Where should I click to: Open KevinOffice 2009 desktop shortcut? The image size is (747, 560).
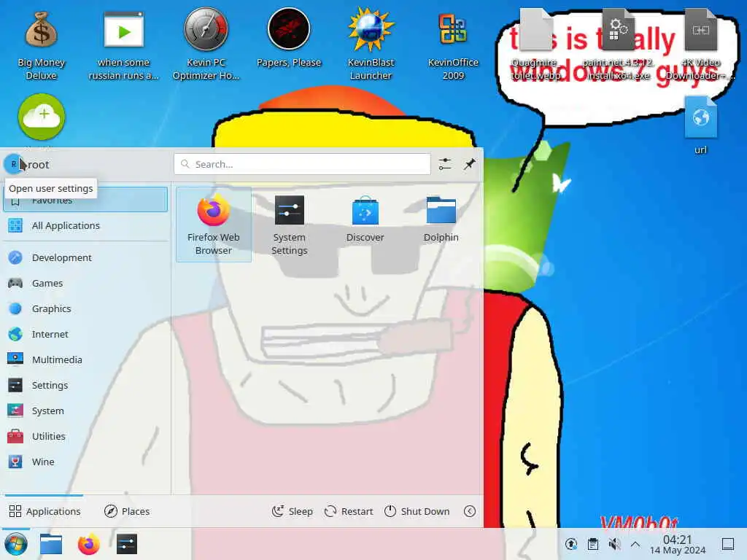coord(453,45)
